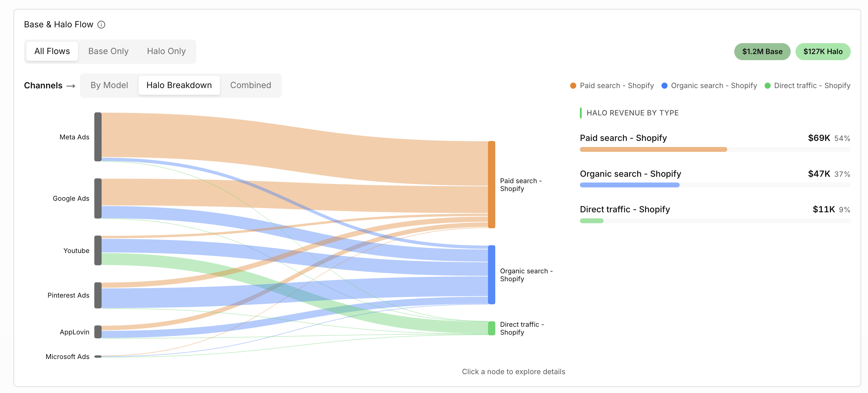Click the green Direct traffic destination node
Screen dimensions: 868x393
point(492,328)
